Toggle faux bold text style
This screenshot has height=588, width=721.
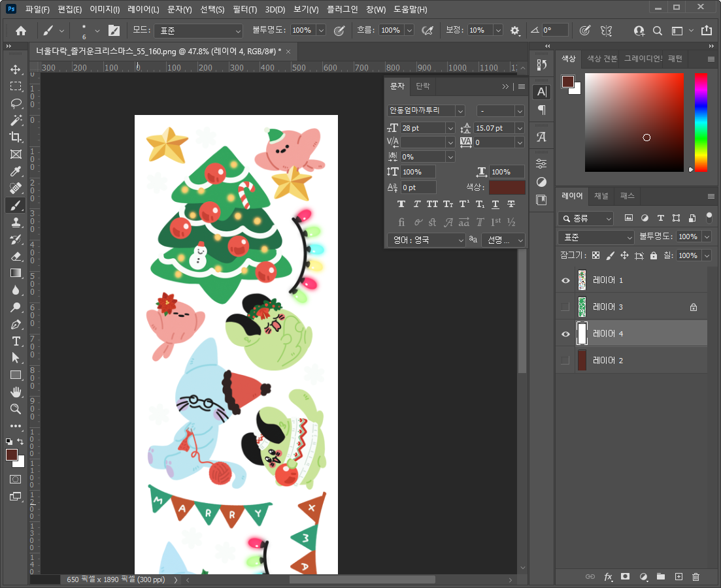401,204
